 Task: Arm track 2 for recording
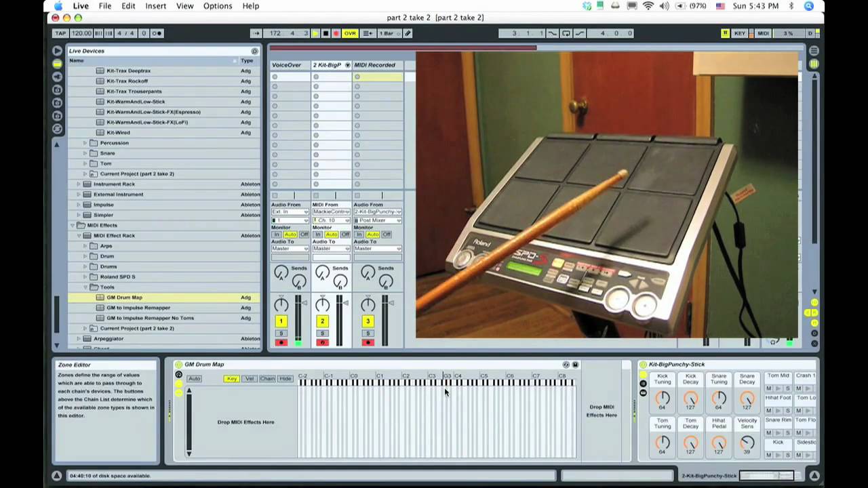coord(322,342)
